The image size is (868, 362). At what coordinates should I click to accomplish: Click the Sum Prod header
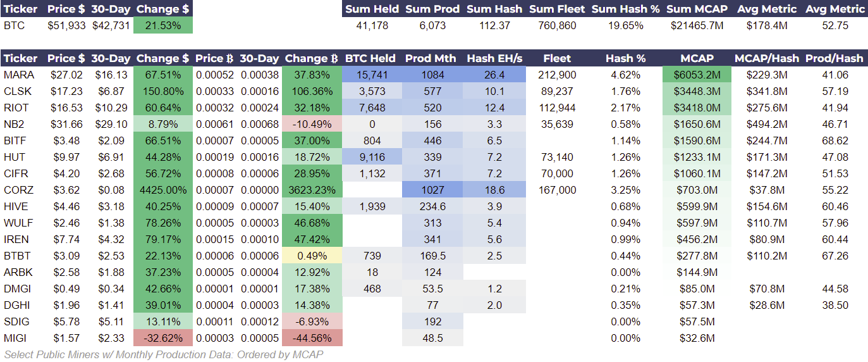pyautogui.click(x=432, y=9)
